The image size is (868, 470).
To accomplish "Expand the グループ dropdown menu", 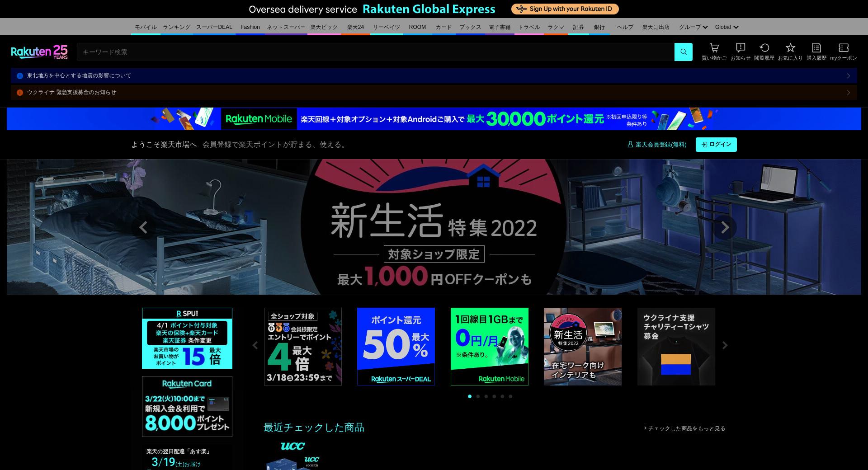I will [693, 27].
